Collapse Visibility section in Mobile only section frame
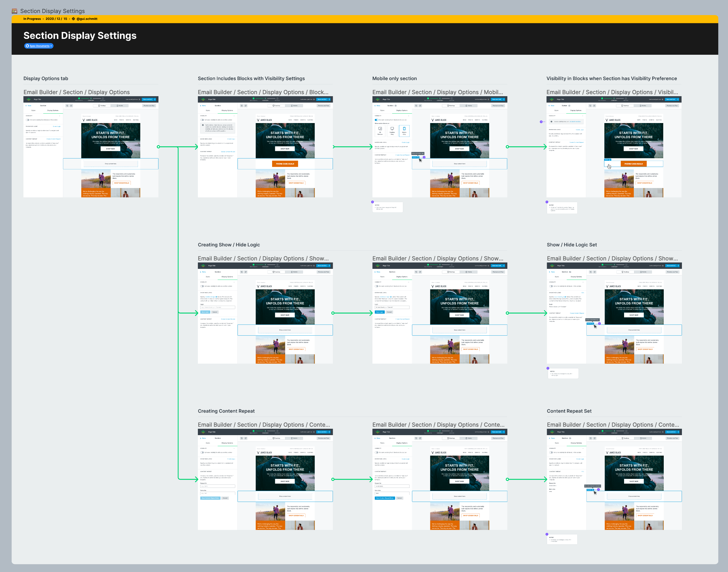Screen dimensions: 728x572 pos(409,116)
